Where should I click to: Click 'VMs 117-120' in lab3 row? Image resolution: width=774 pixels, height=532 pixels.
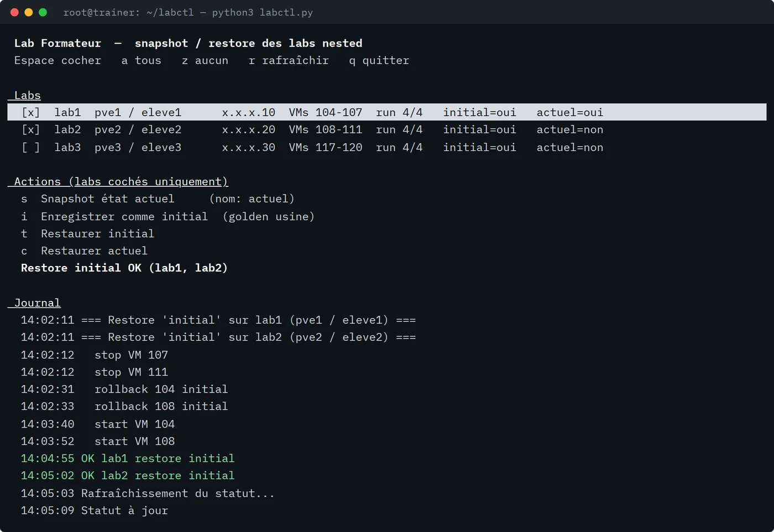coord(326,147)
